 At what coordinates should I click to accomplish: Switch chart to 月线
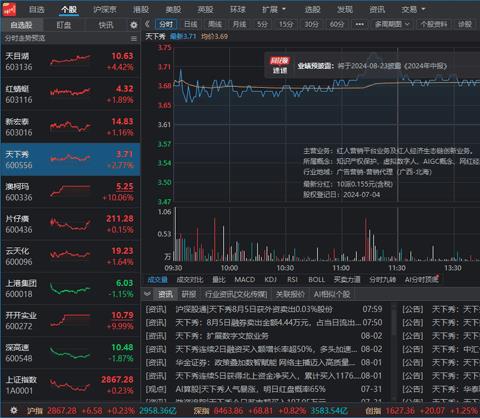click(239, 25)
